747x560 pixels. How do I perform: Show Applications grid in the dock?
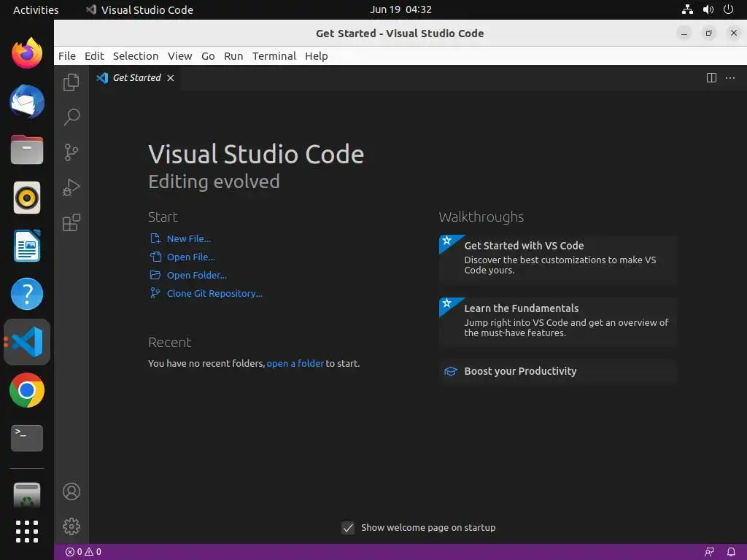(x=27, y=532)
